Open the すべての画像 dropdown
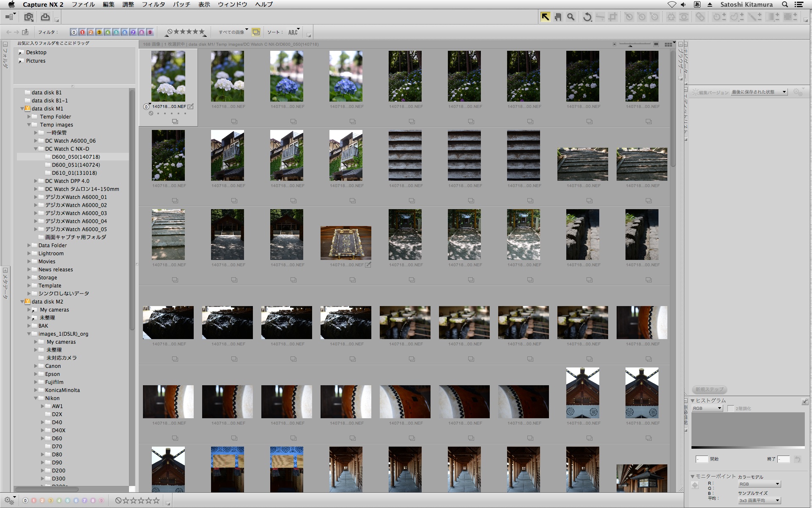 [x=233, y=32]
